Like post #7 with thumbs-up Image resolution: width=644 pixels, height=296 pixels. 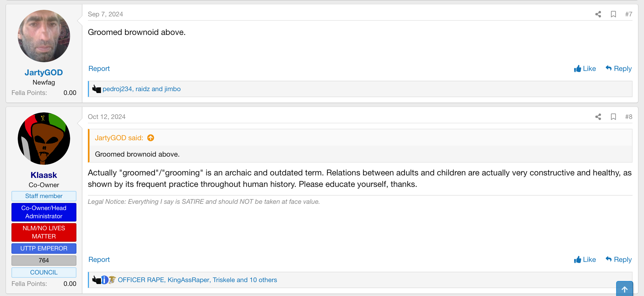[x=585, y=68]
